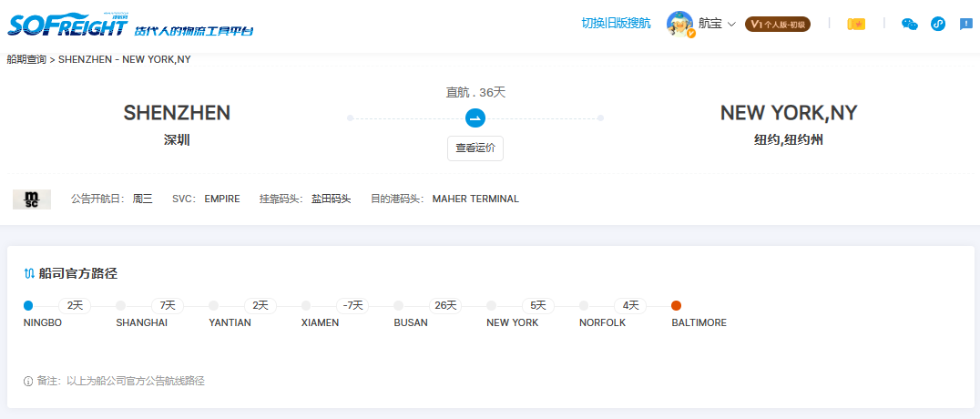Click the YANTIAN port stop dot
980x419 pixels.
click(x=213, y=306)
